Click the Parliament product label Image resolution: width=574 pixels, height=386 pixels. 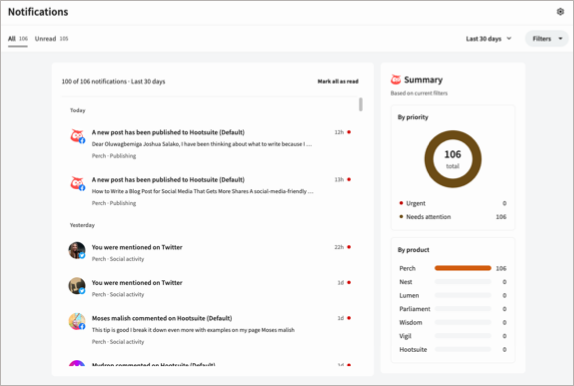click(415, 309)
